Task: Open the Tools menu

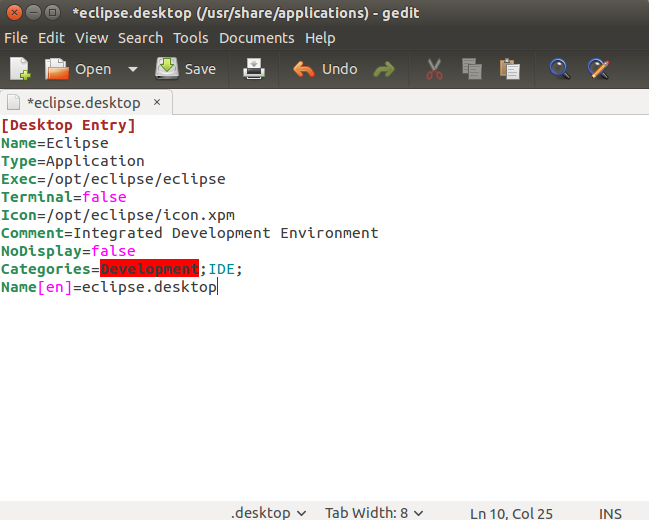Action: [191, 38]
